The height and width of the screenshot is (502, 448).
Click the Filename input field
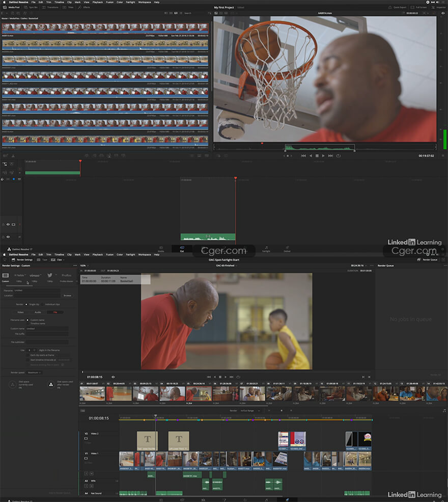point(37,290)
